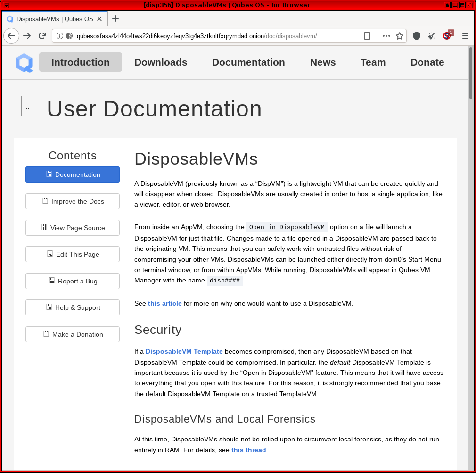This screenshot has height=473, width=476.
Task: Open the NoScript extension icon
Action: click(x=447, y=35)
